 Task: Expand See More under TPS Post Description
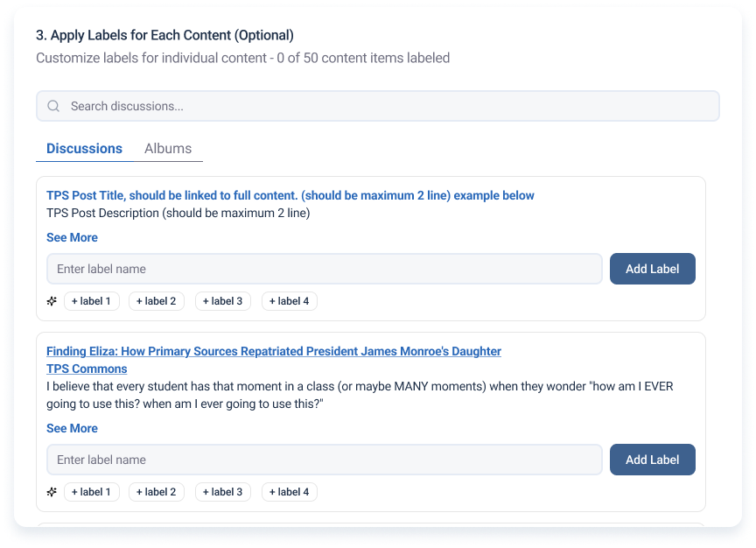click(x=72, y=238)
